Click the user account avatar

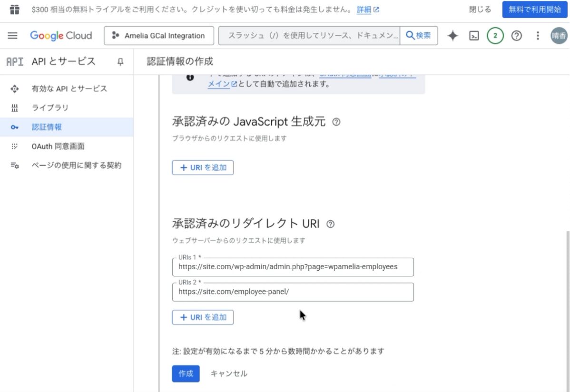pyautogui.click(x=559, y=36)
